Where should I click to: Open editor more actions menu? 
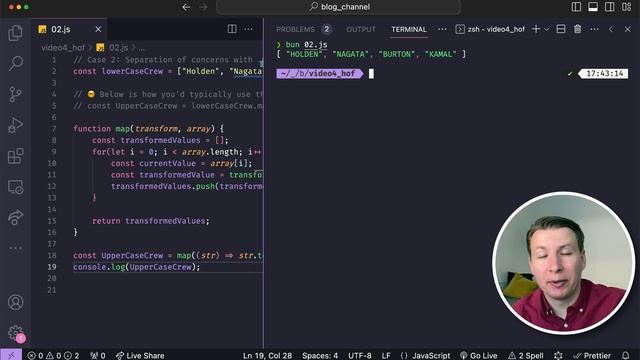click(248, 29)
